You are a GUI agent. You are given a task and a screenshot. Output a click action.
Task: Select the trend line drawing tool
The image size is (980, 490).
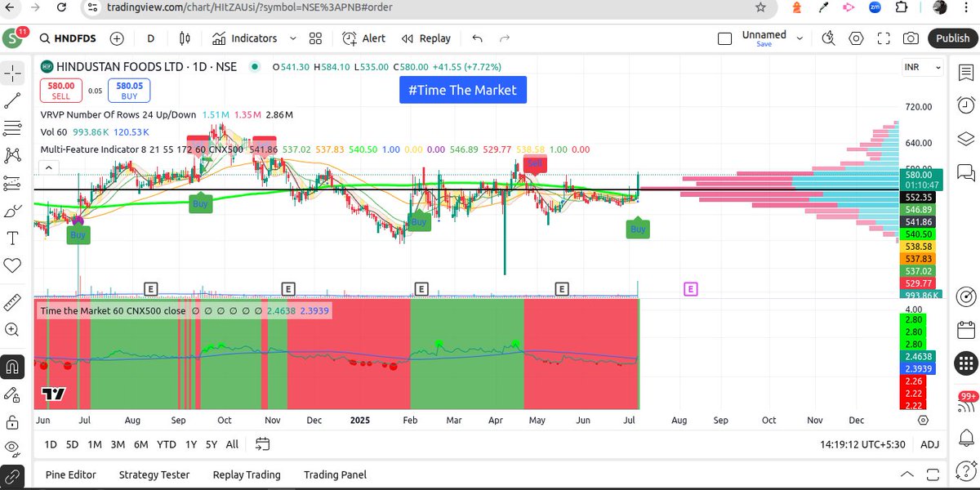pos(12,100)
